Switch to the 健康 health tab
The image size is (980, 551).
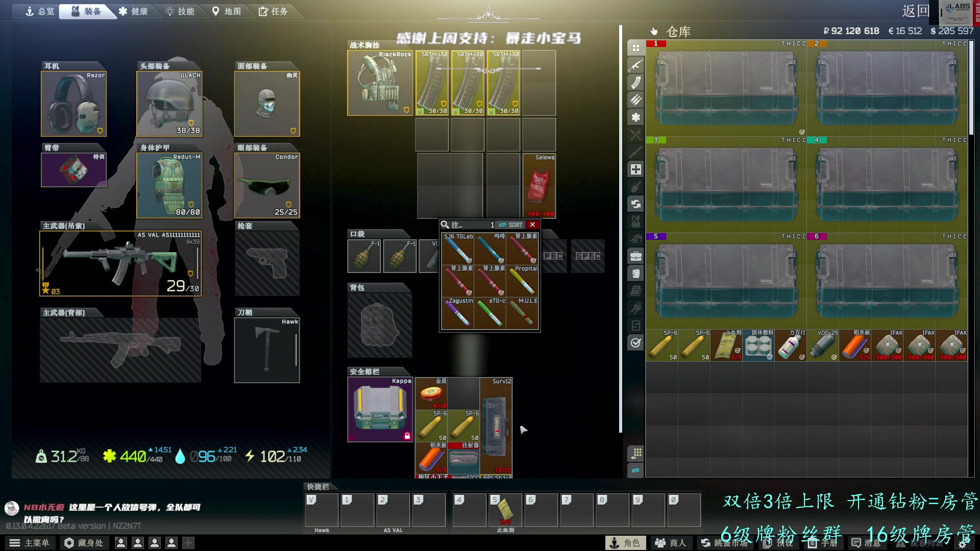click(x=133, y=11)
